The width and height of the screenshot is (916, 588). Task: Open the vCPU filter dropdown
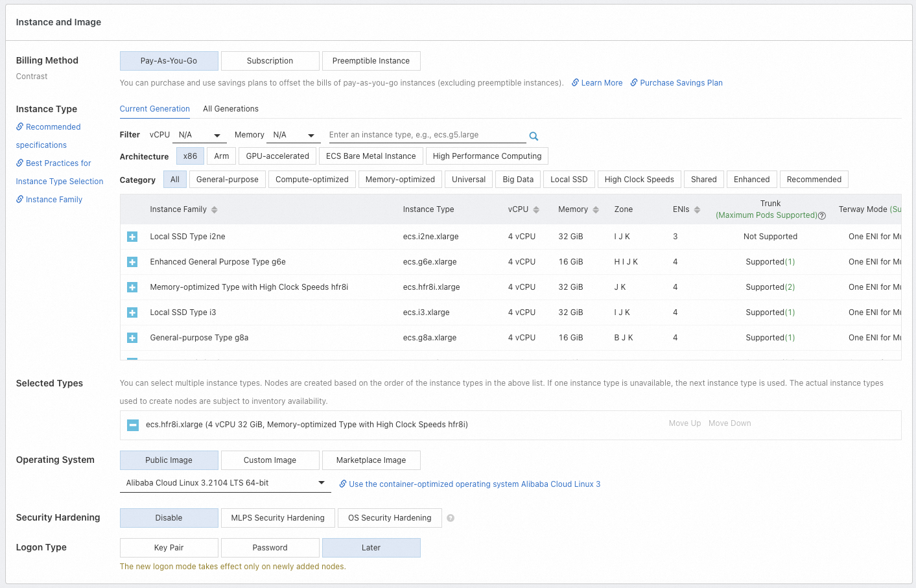tap(200, 135)
